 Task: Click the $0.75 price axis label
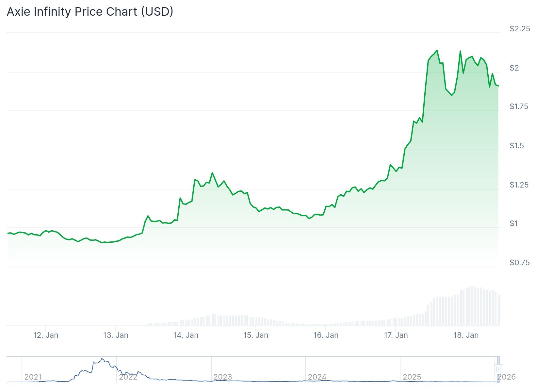519,263
